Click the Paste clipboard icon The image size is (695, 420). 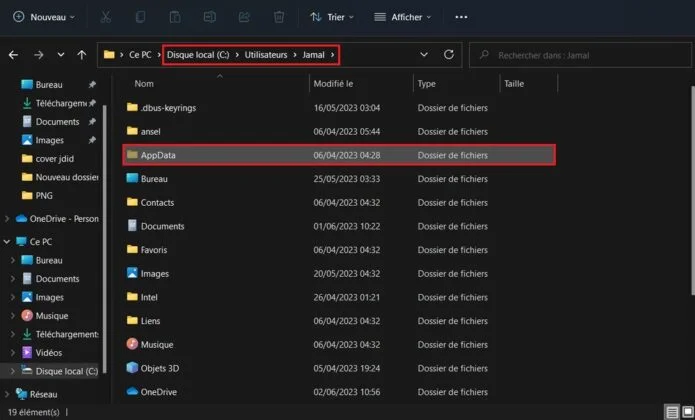coord(176,17)
